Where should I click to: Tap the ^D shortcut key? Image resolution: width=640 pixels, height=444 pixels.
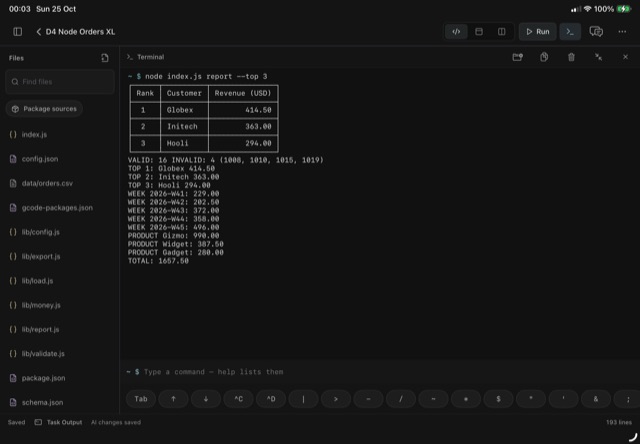[271, 399]
